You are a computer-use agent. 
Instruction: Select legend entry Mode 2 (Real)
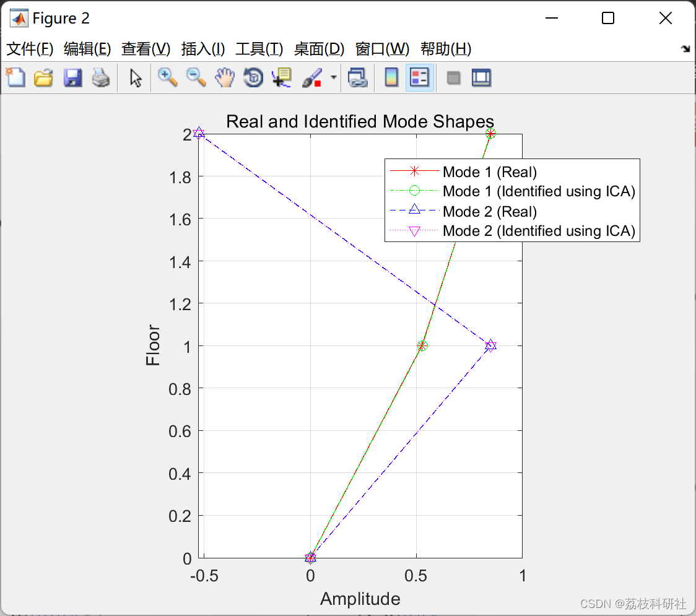490,211
